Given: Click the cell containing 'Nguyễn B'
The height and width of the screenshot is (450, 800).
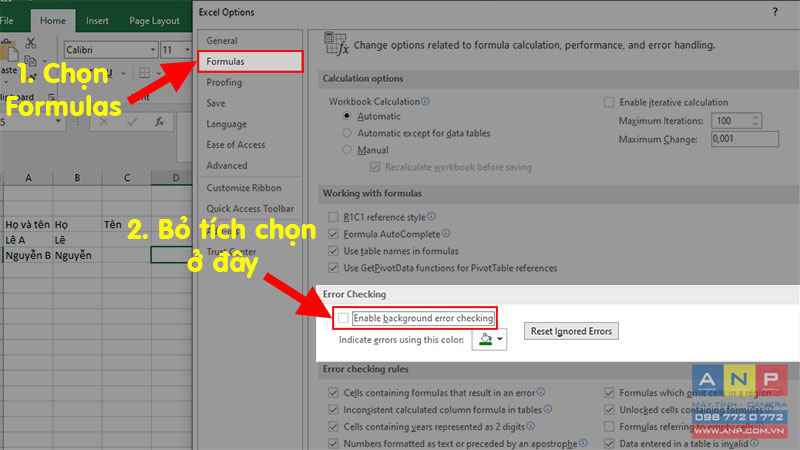Looking at the screenshot, I should coord(28,255).
